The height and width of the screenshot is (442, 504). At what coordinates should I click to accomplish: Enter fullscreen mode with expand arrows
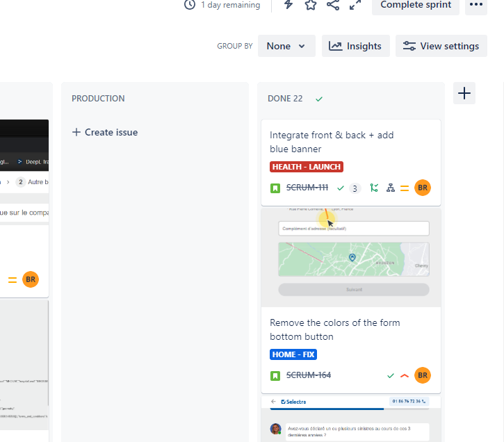[355, 4]
